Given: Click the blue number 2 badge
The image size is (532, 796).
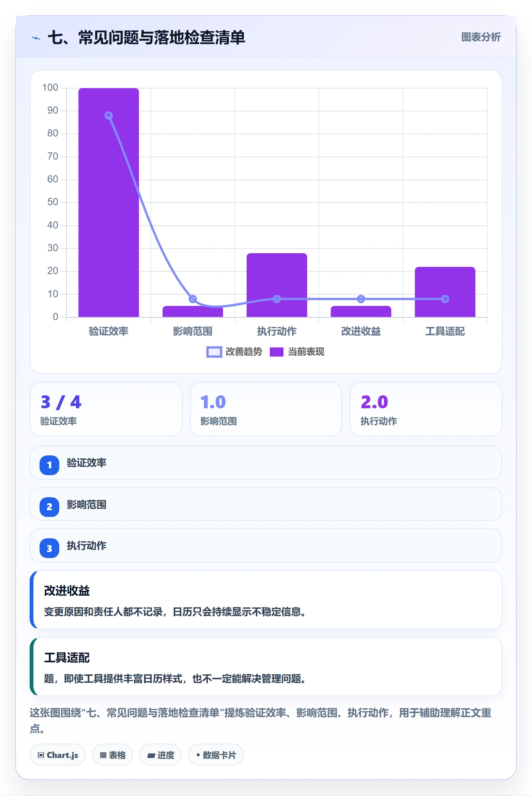Looking at the screenshot, I should coord(49,507).
